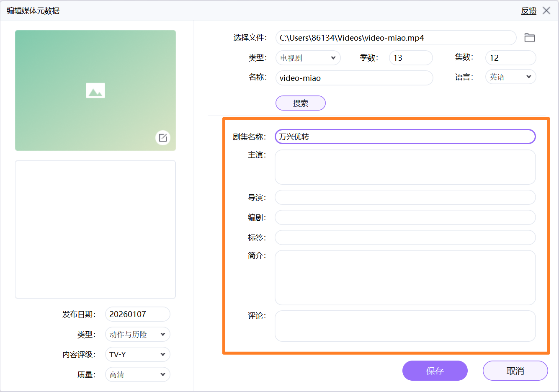Click the image placeholder icon in the poster area
The width and height of the screenshot is (559, 392).
(x=95, y=90)
